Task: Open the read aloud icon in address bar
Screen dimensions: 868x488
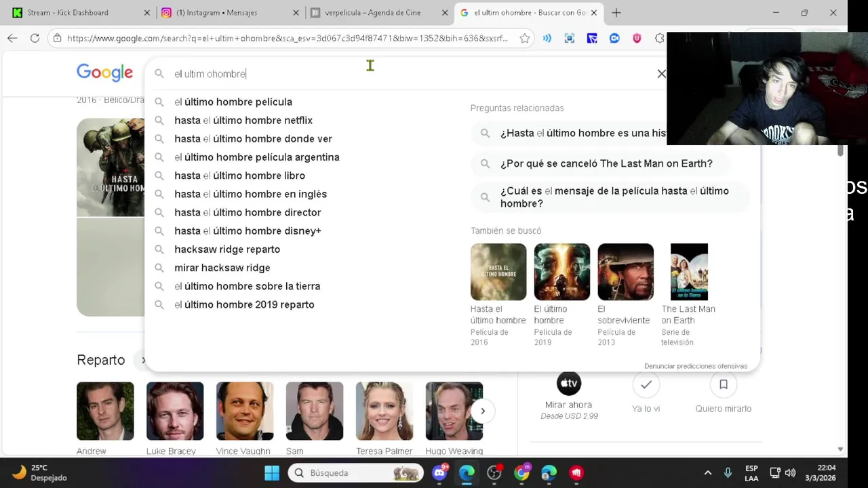Action: (x=547, y=39)
